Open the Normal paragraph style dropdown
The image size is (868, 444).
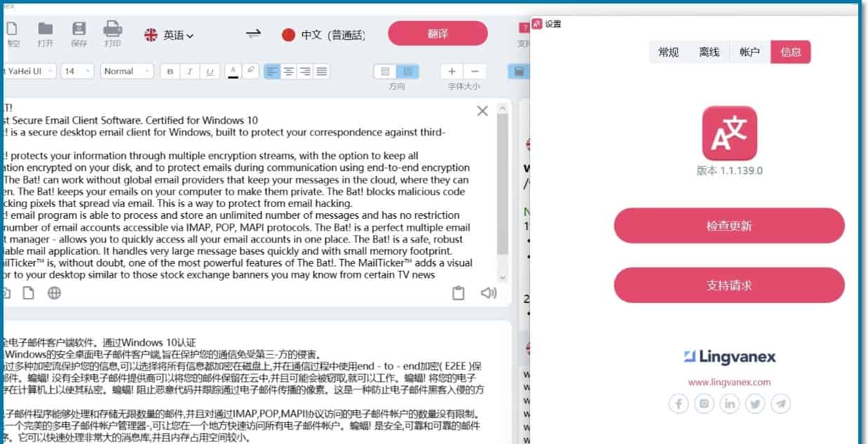pyautogui.click(x=127, y=71)
